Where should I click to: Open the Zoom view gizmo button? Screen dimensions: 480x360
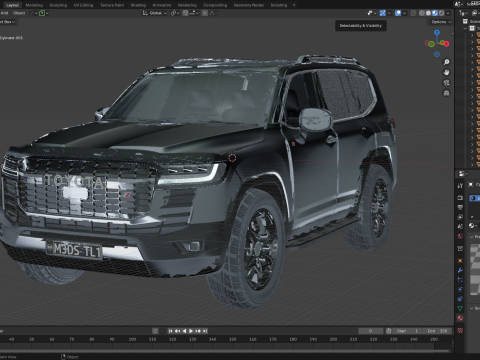tap(446, 62)
